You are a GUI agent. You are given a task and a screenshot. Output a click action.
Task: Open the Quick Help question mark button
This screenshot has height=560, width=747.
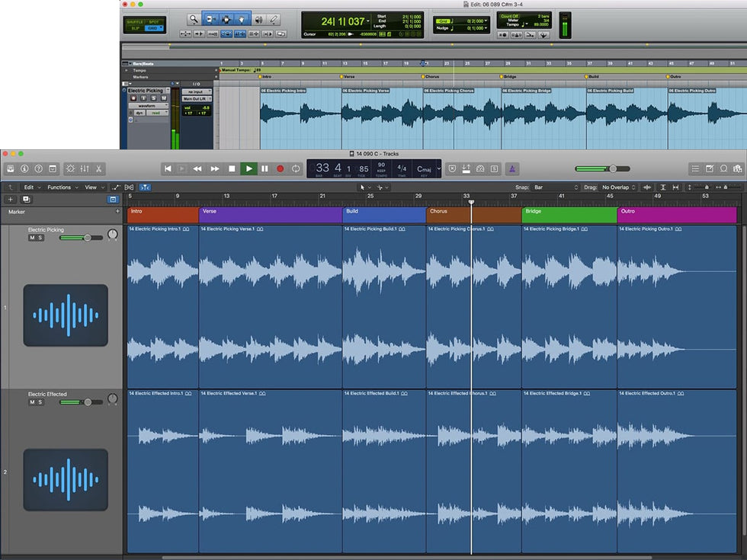(x=38, y=168)
